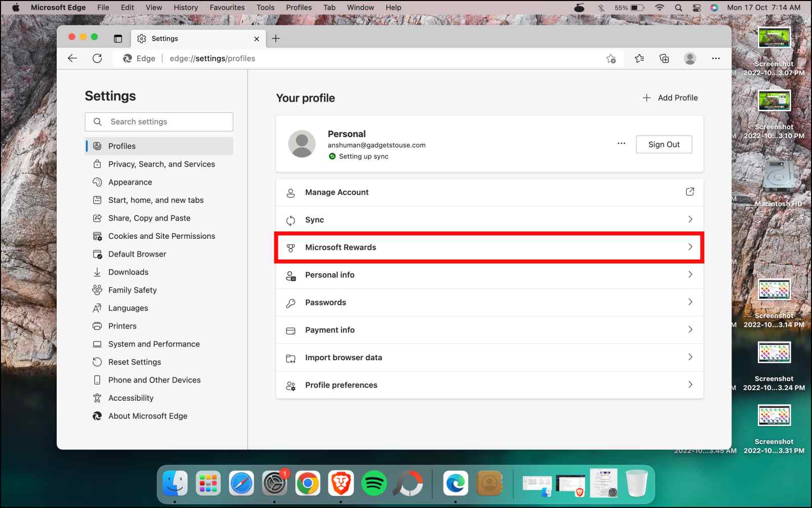Expand the Payment info chevron
Image resolution: width=812 pixels, height=508 pixels.
pyautogui.click(x=690, y=329)
